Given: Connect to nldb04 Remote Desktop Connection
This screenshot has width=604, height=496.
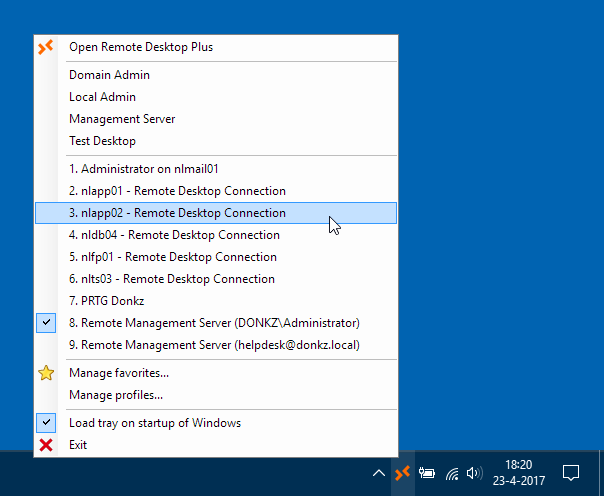Looking at the screenshot, I should coord(216,235).
